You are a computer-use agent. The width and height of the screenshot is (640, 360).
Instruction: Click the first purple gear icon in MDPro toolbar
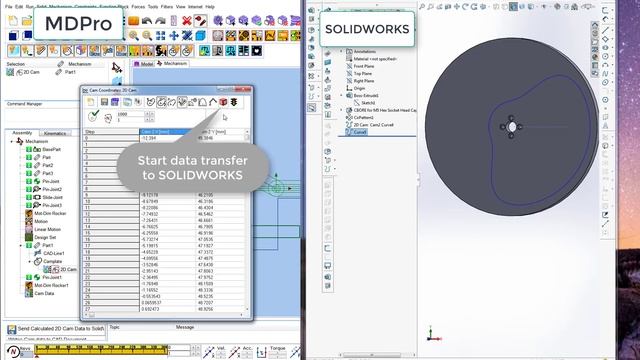tap(218, 21)
